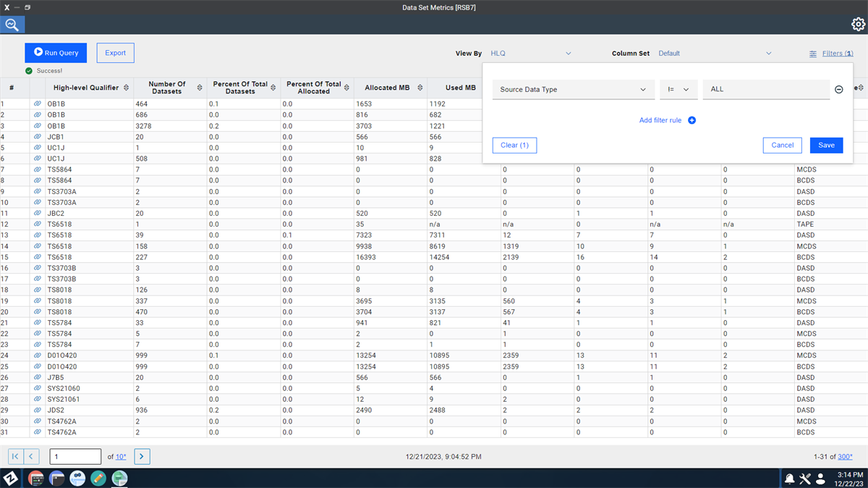Go to next page arrow
This screenshot has height=488, width=868.
click(142, 456)
